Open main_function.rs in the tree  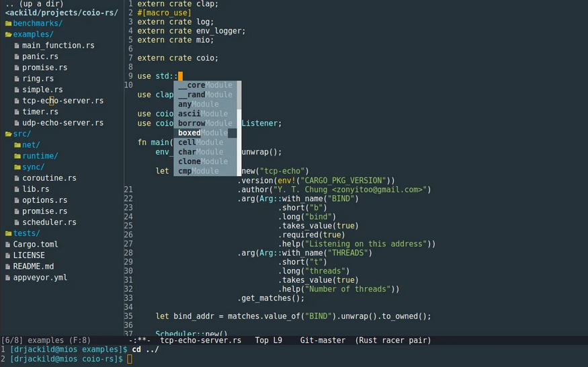58,46
